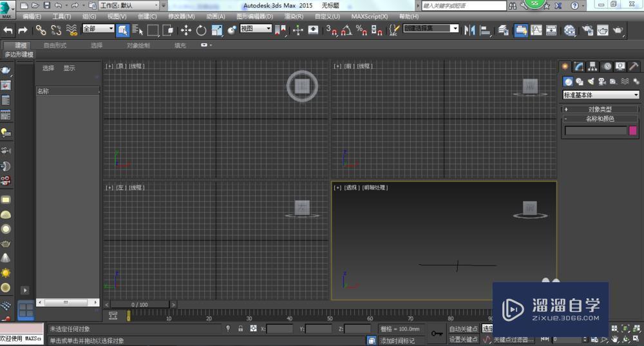The height and width of the screenshot is (346, 644).
Task: Open the 修改器(M) menu
Action: [181, 17]
